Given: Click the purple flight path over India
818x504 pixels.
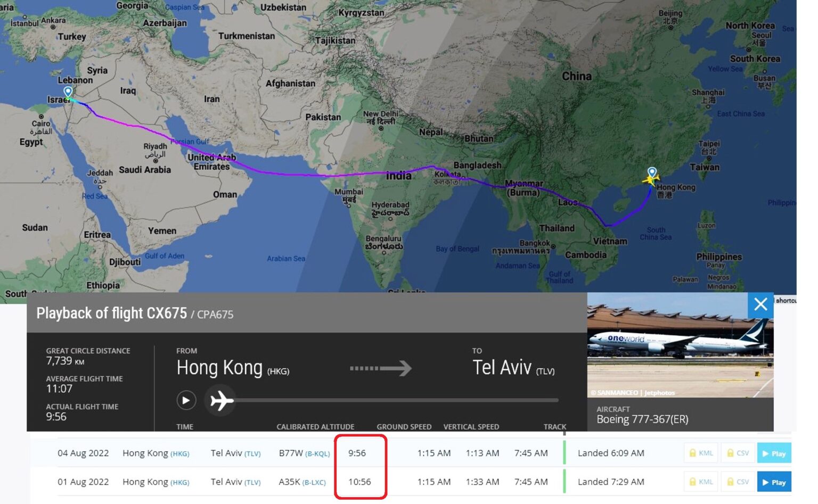Looking at the screenshot, I should 373,173.
